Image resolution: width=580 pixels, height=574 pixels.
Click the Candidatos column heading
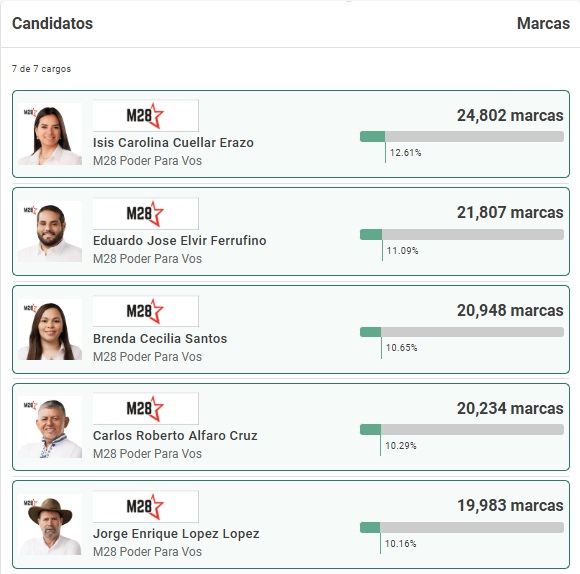52,23
